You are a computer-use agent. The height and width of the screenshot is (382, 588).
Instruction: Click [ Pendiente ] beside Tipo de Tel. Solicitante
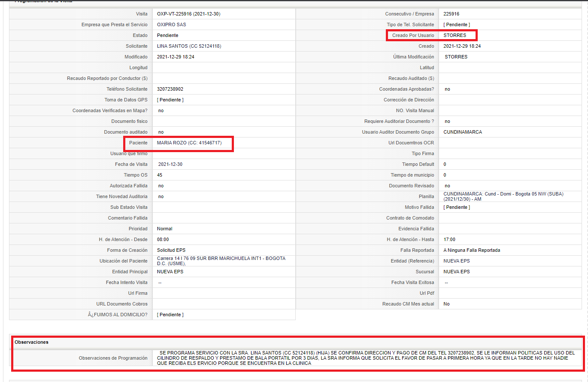(457, 24)
